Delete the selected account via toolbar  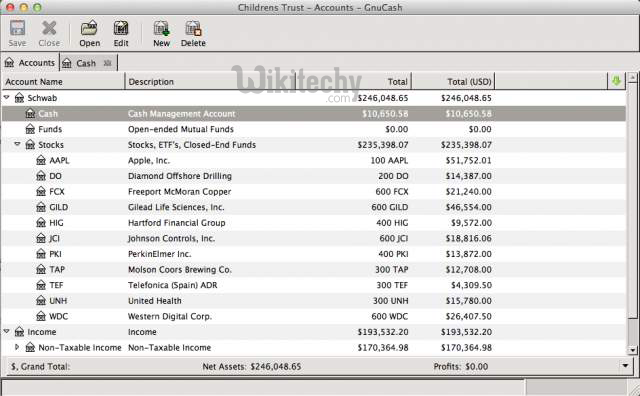pyautogui.click(x=193, y=29)
